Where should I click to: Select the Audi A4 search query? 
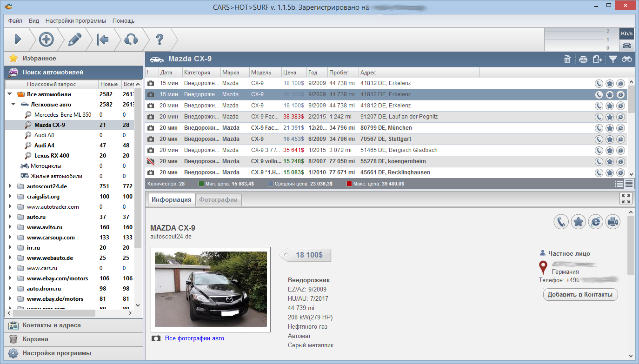pyautogui.click(x=44, y=146)
